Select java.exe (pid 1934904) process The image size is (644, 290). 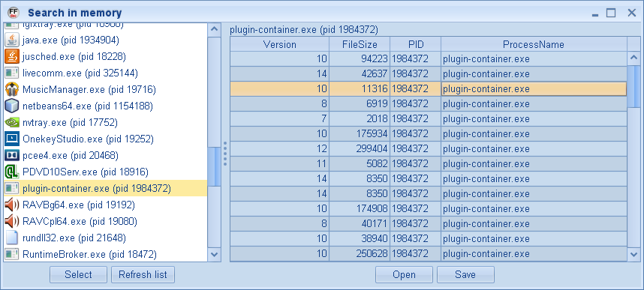[105, 40]
